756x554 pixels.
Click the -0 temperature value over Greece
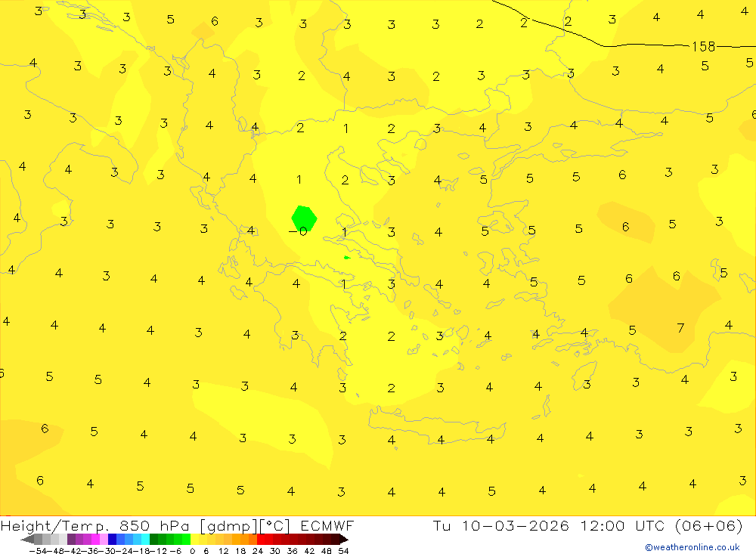[x=298, y=231]
